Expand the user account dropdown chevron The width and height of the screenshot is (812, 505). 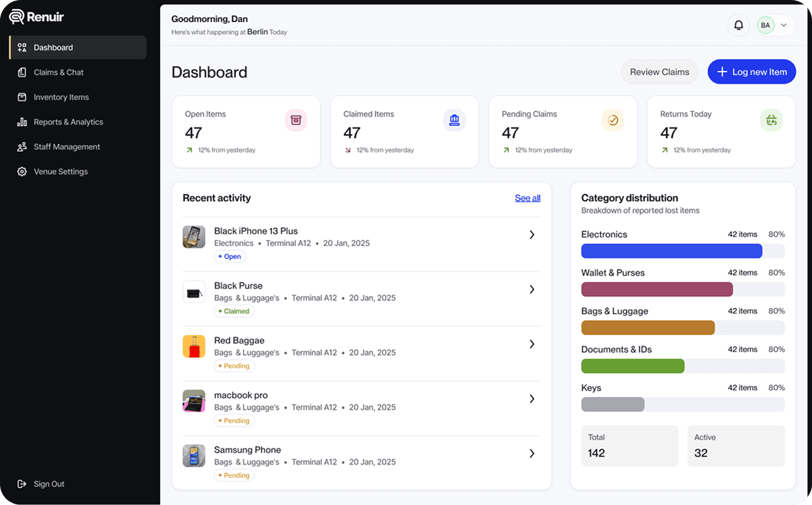click(x=784, y=25)
